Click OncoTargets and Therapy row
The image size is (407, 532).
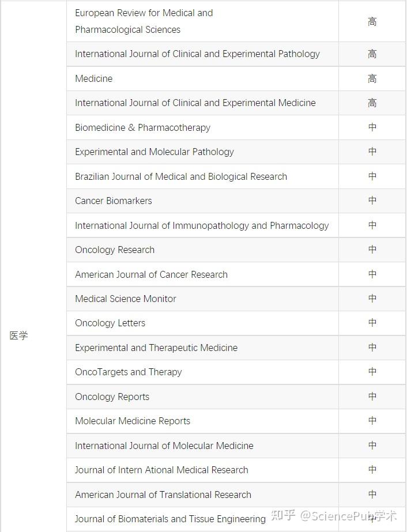click(x=129, y=372)
